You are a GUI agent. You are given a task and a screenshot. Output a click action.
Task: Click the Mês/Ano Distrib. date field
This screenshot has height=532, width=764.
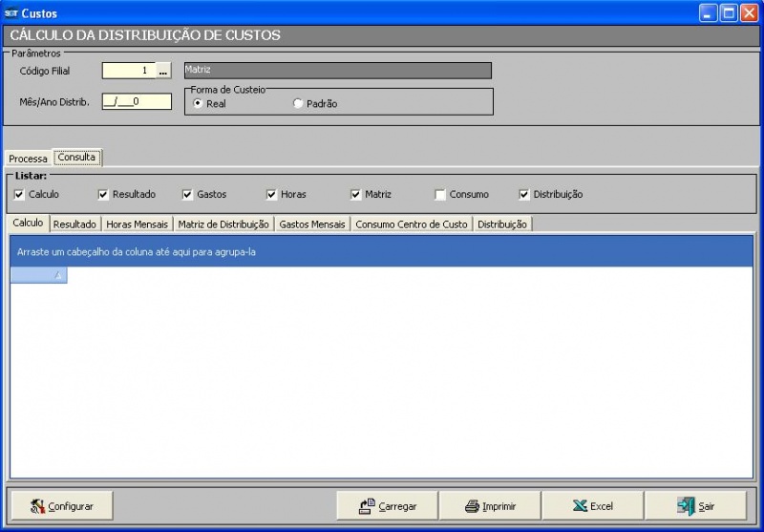[137, 101]
